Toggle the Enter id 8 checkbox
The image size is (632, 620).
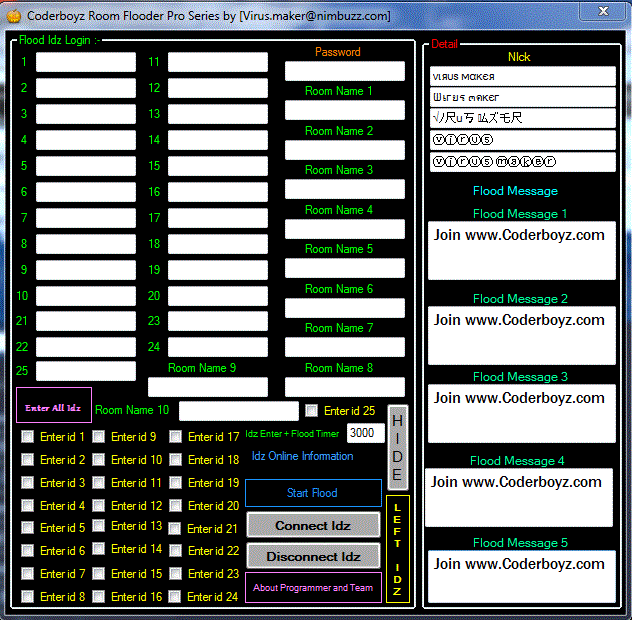[27, 597]
